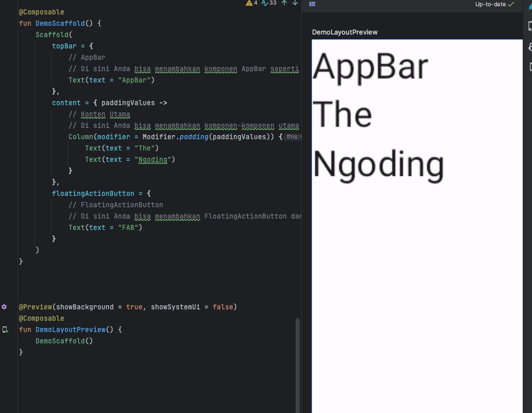
Task: Select the Ngoding text in preview canvas
Action: click(378, 164)
